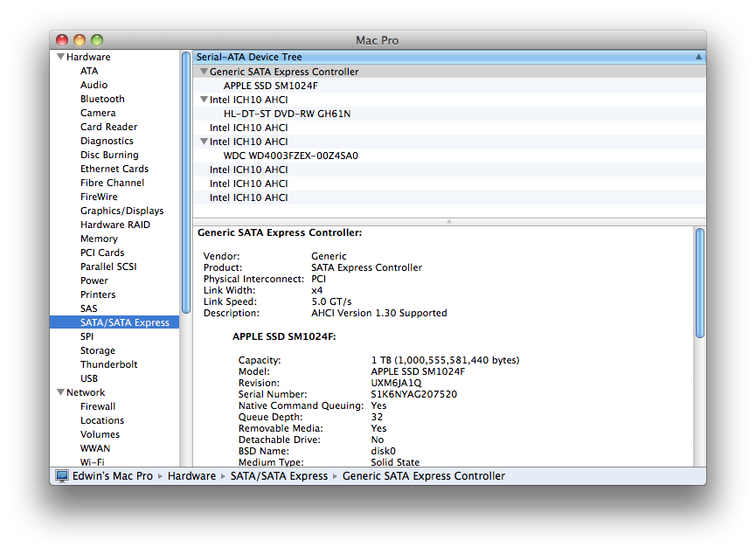
Task: Open Card Reader information
Action: pos(109,127)
